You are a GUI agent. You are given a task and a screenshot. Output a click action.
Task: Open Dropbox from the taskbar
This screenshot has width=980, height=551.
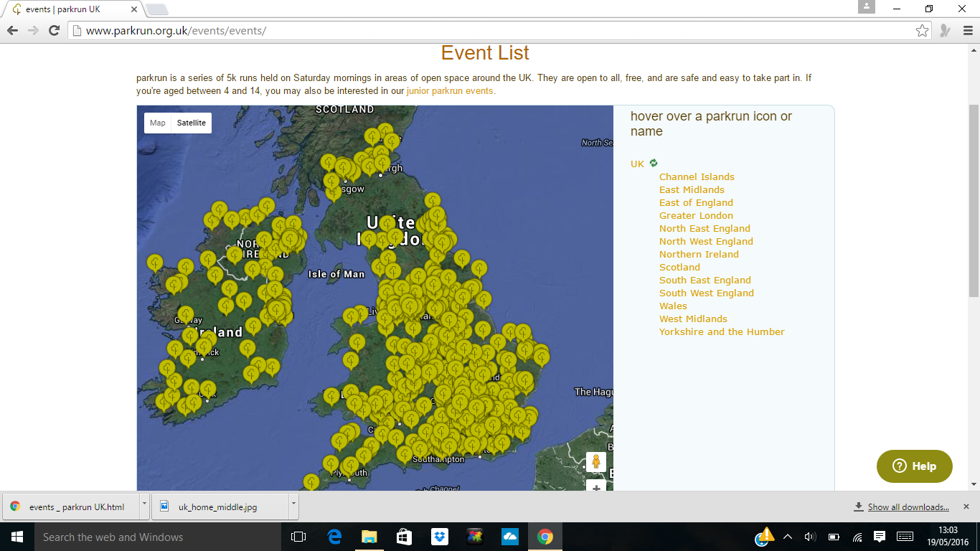click(x=439, y=537)
